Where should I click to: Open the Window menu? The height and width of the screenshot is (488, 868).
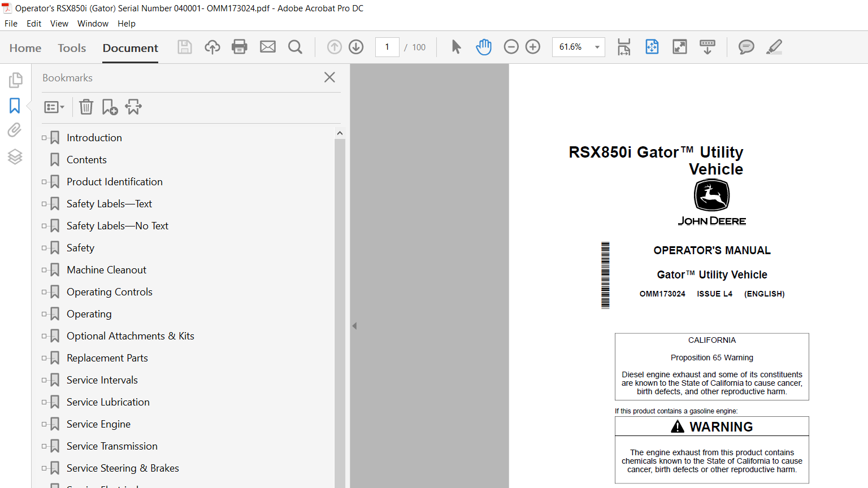[93, 24]
